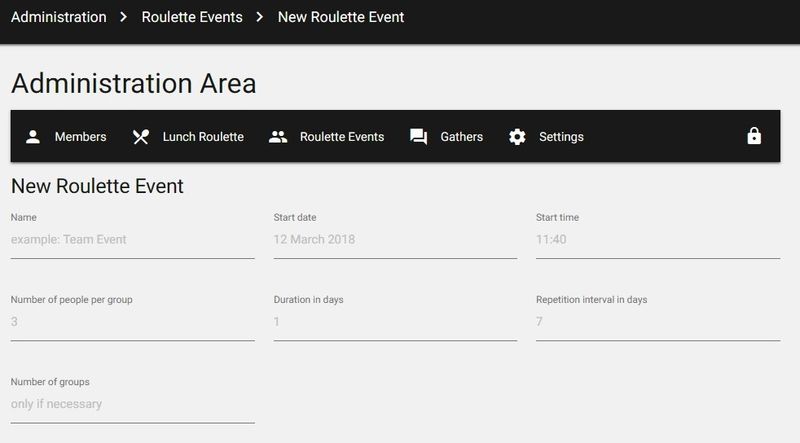The height and width of the screenshot is (443, 800).
Task: Click the Lunch Roulette cutlery icon
Action: click(x=141, y=137)
